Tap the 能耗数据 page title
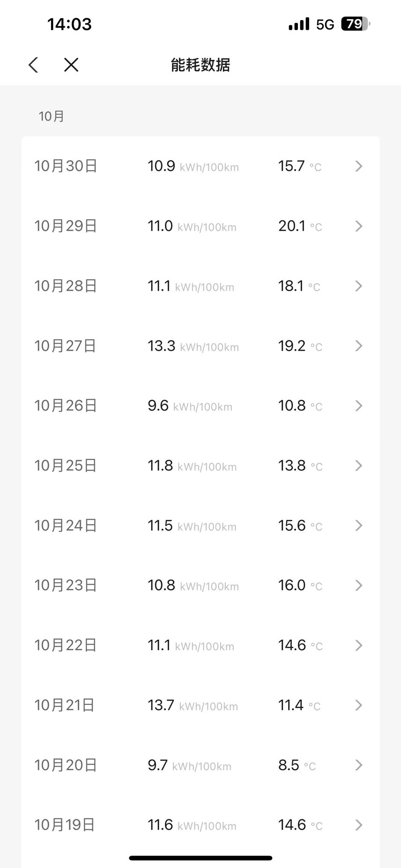This screenshot has height=868, width=401. (200, 65)
